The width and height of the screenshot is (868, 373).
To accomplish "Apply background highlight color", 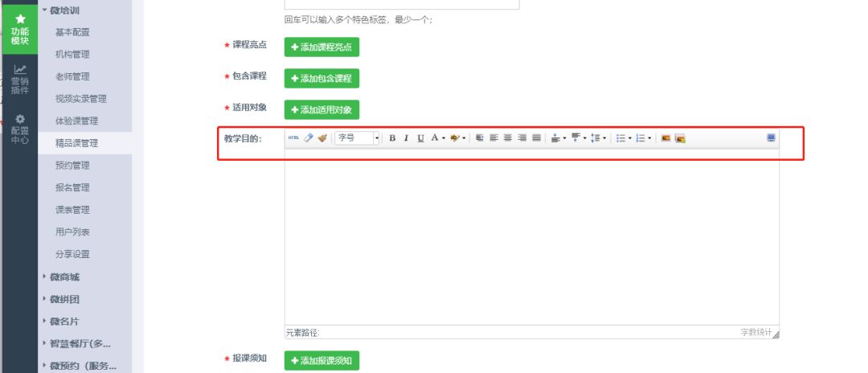I will 455,137.
